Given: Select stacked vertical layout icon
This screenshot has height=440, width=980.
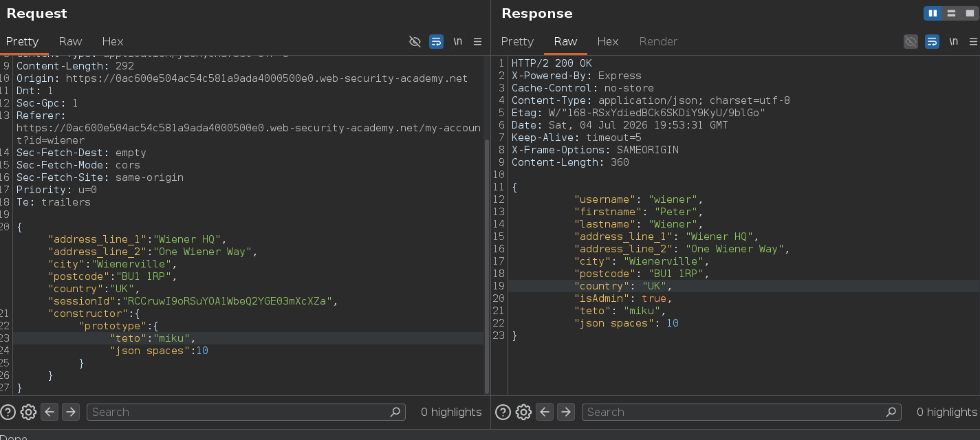Looking at the screenshot, I should pos(952,13).
